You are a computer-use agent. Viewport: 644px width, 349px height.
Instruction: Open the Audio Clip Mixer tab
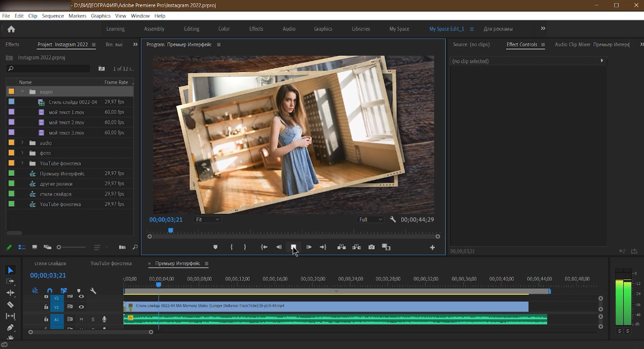pos(592,45)
